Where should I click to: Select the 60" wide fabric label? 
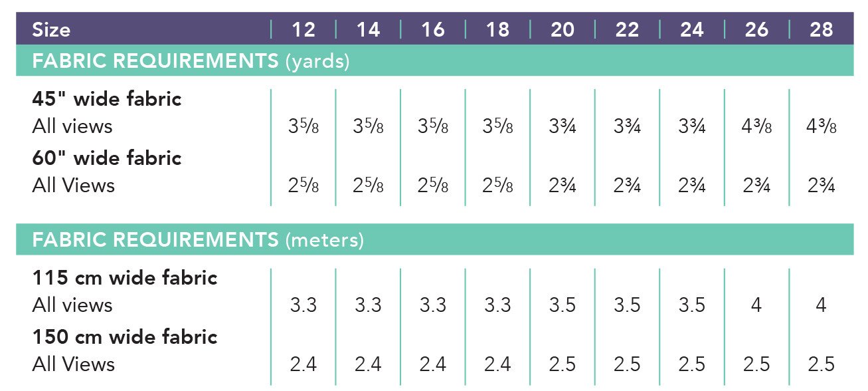coord(107,158)
